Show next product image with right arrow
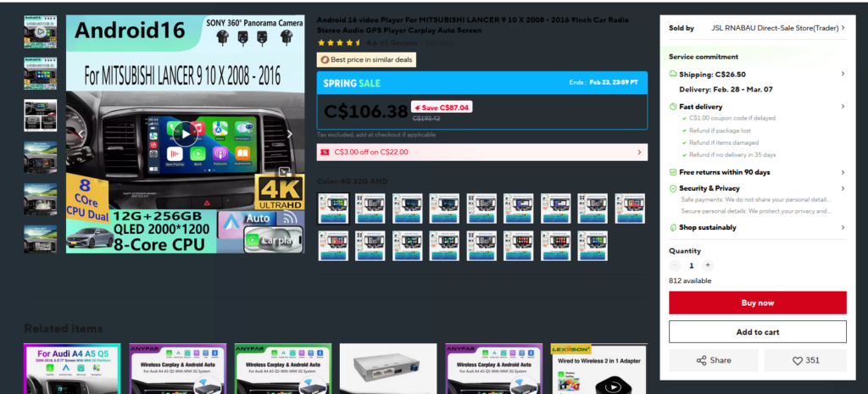 [289, 134]
